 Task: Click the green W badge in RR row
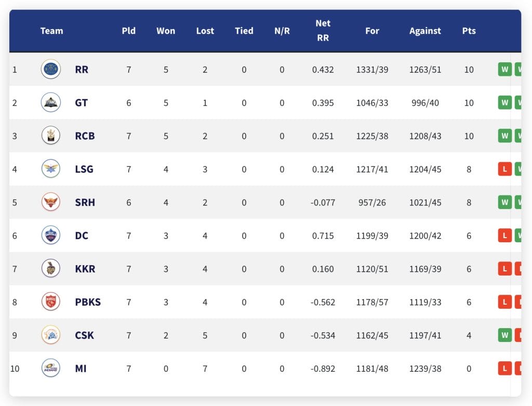click(x=505, y=70)
